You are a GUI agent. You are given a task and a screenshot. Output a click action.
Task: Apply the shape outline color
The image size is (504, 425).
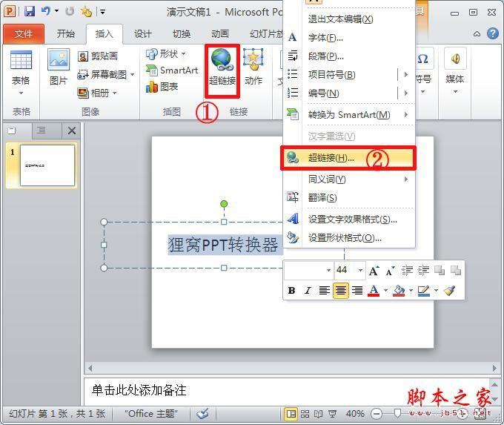click(424, 291)
